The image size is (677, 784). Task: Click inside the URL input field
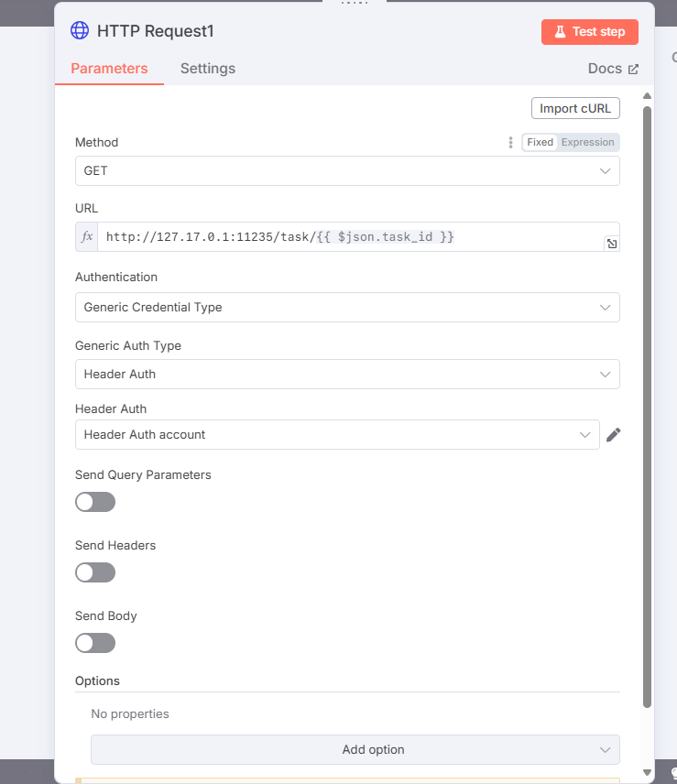pos(348,237)
